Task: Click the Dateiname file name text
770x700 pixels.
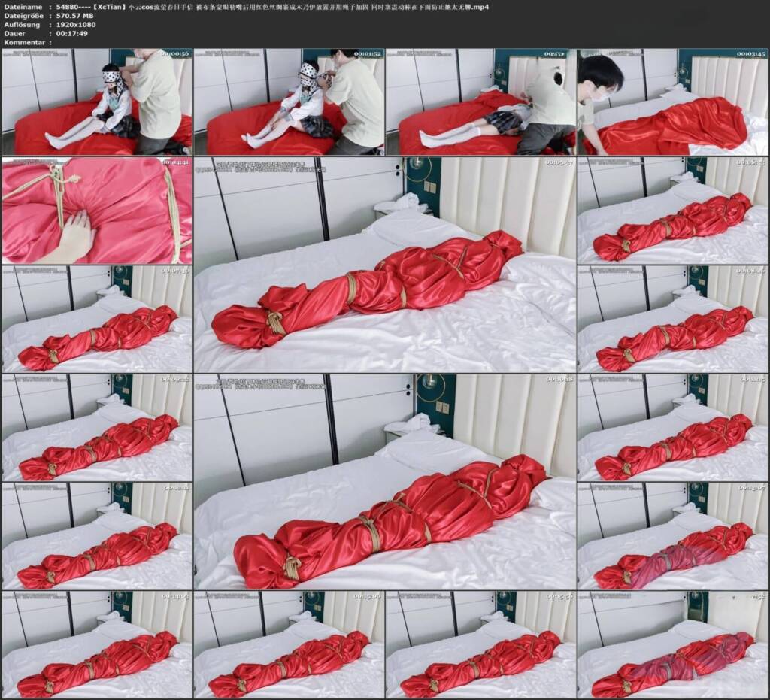Action: tap(272, 7)
